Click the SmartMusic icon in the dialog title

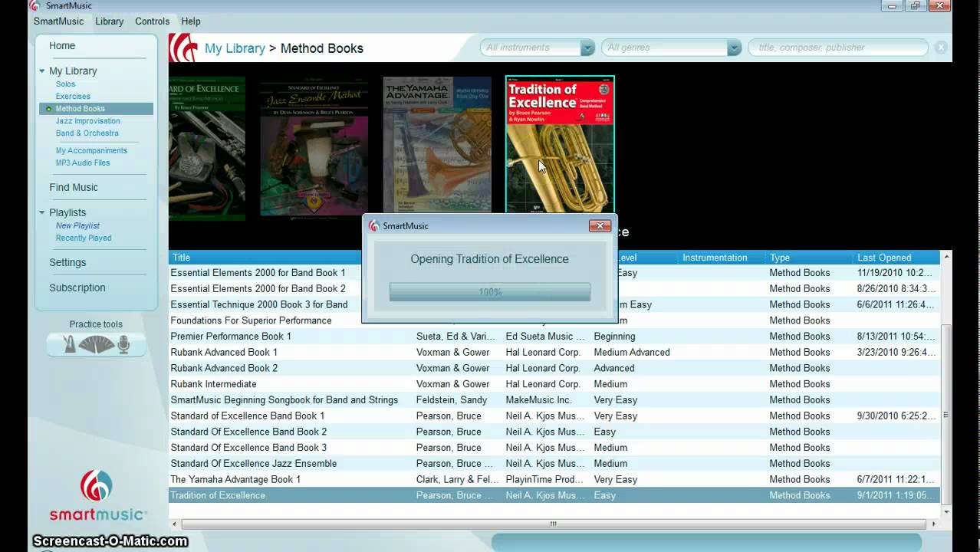[374, 225]
